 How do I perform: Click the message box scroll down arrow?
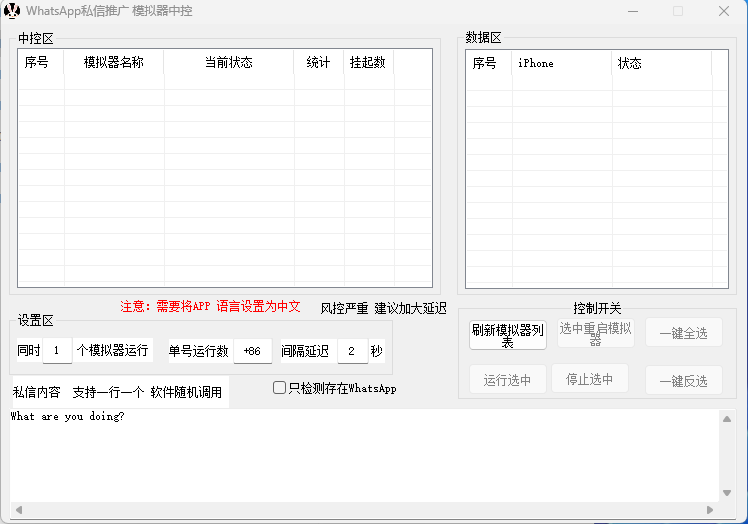727,493
